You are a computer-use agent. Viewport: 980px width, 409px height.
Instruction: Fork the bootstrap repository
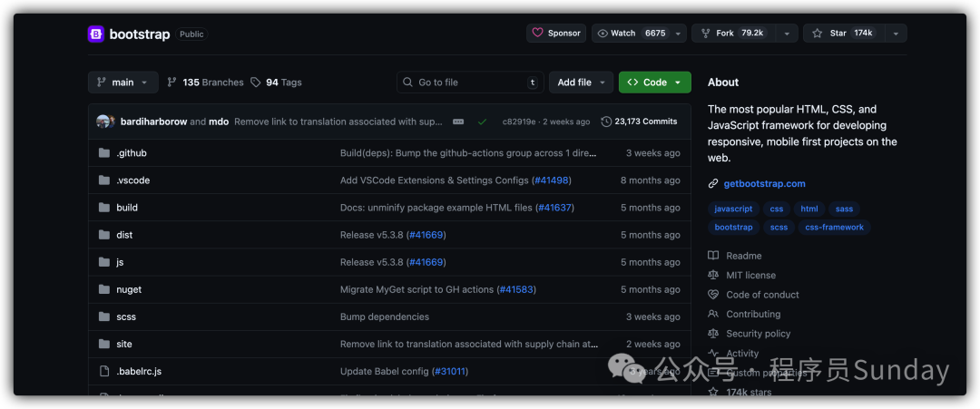click(x=730, y=34)
